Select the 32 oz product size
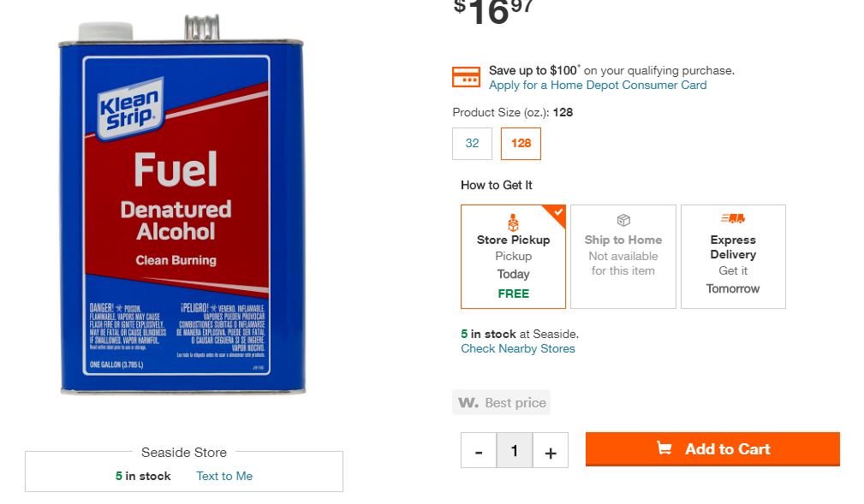 (472, 143)
